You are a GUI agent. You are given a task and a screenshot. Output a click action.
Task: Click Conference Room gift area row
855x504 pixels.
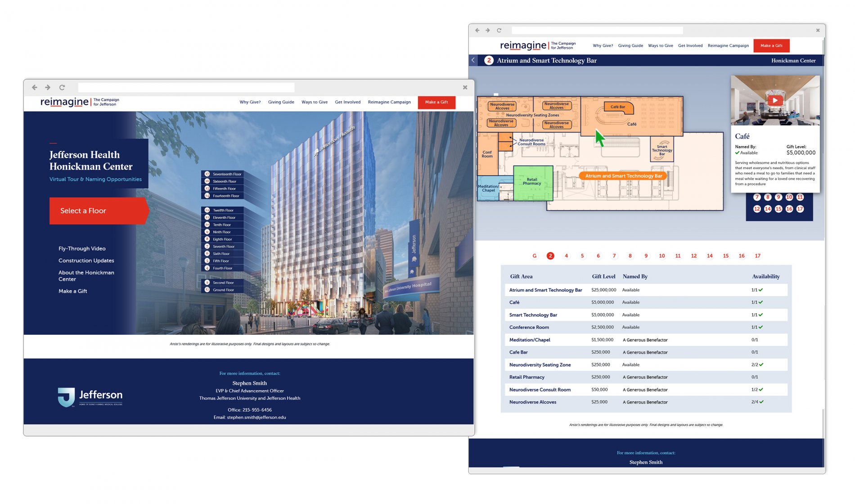[x=646, y=327]
